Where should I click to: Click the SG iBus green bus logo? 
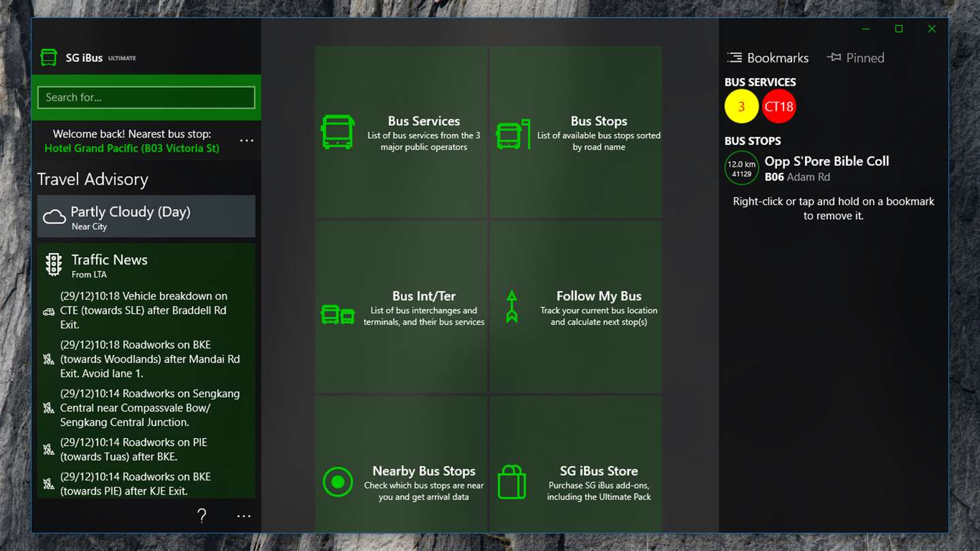point(48,58)
